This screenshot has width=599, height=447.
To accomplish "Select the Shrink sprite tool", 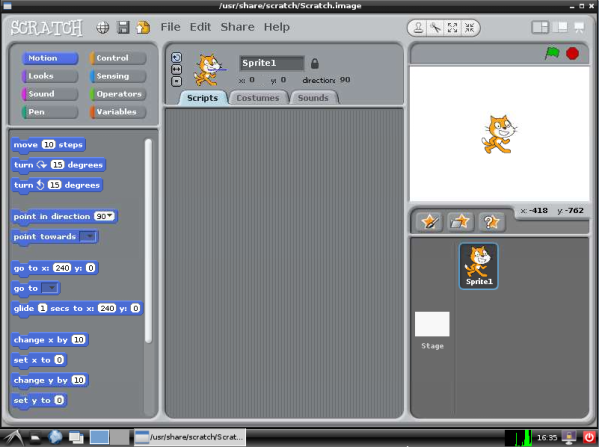I will click(469, 28).
